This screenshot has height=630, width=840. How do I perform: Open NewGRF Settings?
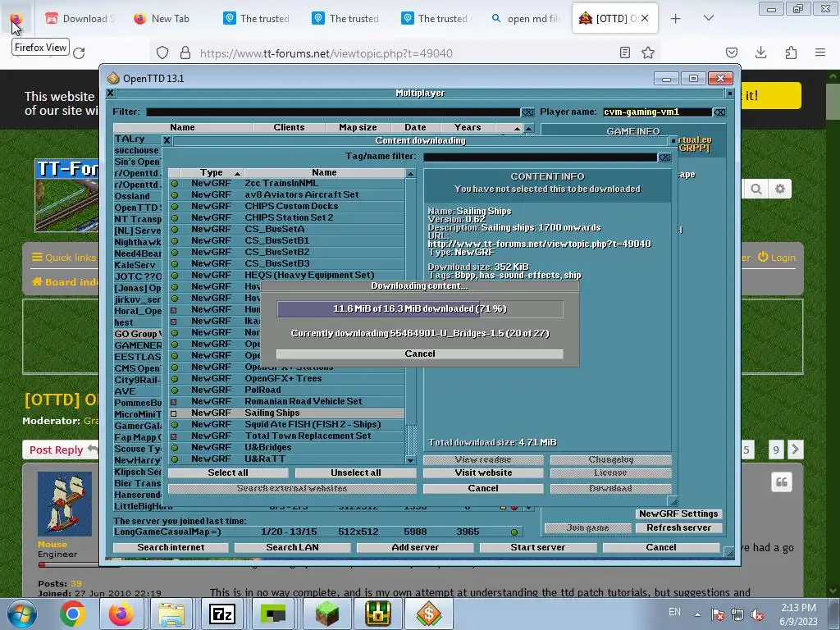pyautogui.click(x=678, y=514)
